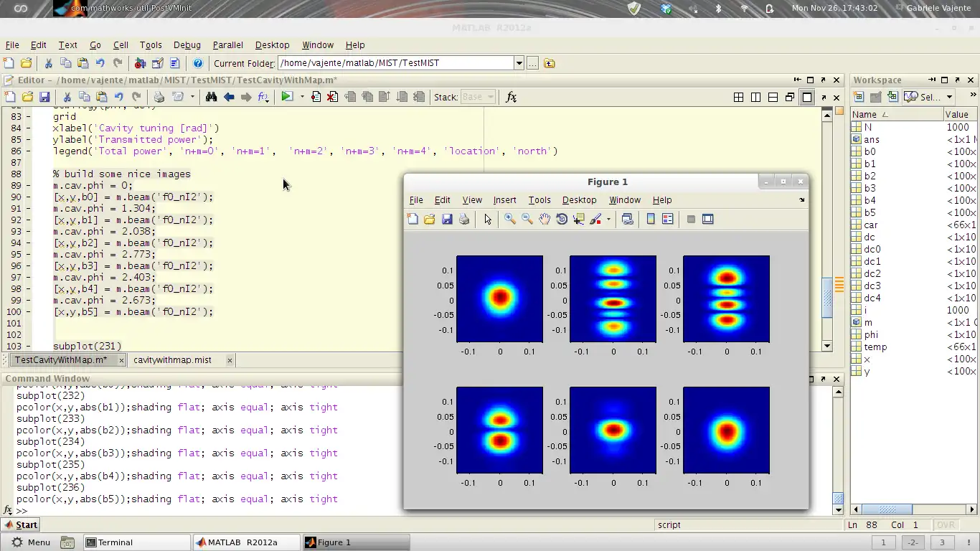Click the Insert Colorbar icon in Figure 1
980x551 pixels.
pos(651,220)
